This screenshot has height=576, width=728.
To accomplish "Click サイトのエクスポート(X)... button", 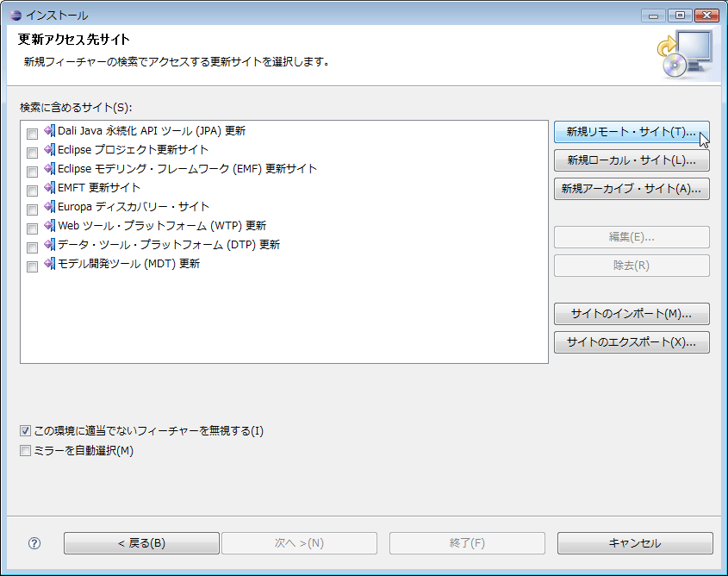I will tap(632, 342).
